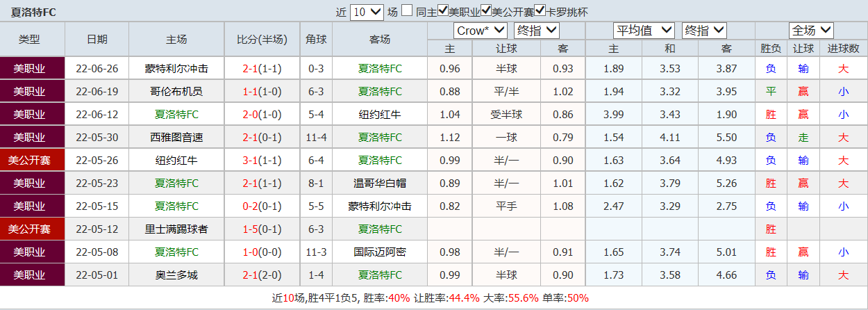
Task: Open the 终指 dropdown next to Crow*
Action: 537,31
